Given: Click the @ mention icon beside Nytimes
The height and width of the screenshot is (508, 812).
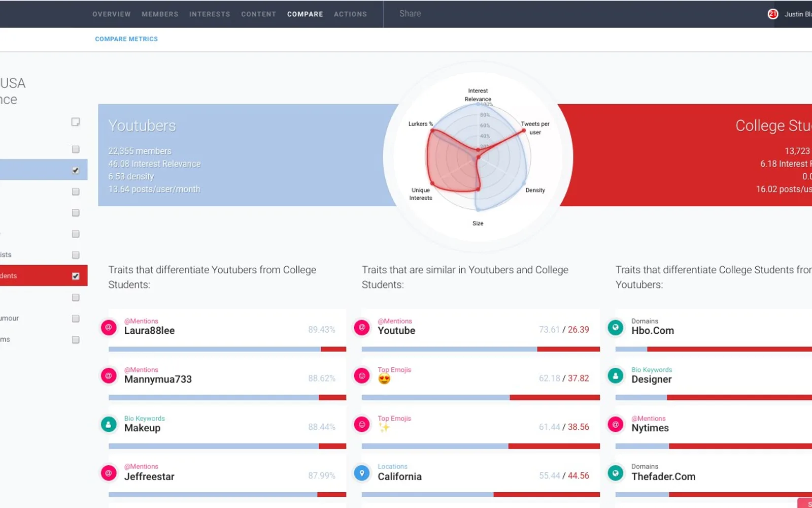Looking at the screenshot, I should [616, 424].
